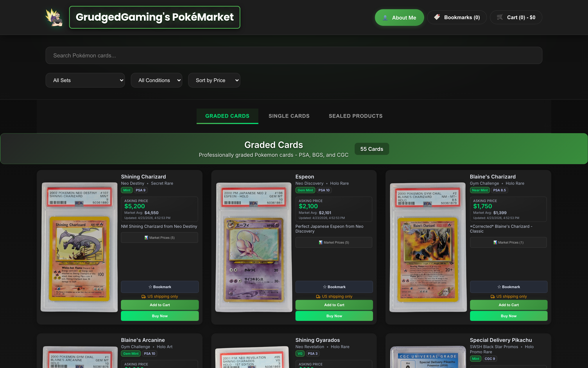588x368 pixels.
Task: Click the About Me person icon
Action: click(x=385, y=17)
